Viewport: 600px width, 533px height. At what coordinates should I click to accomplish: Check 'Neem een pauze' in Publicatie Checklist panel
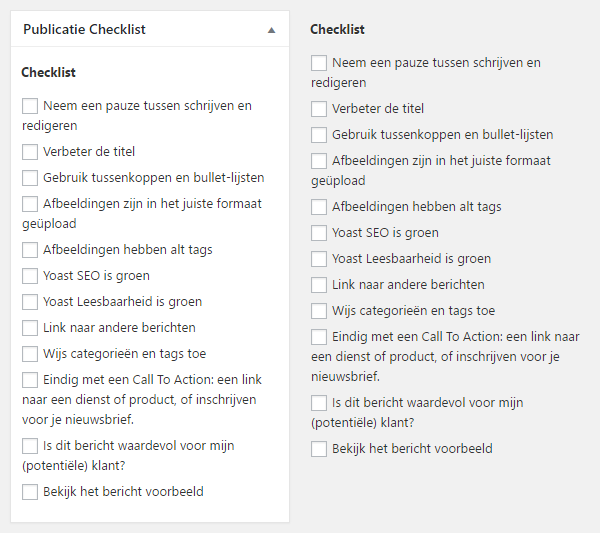coord(30,105)
